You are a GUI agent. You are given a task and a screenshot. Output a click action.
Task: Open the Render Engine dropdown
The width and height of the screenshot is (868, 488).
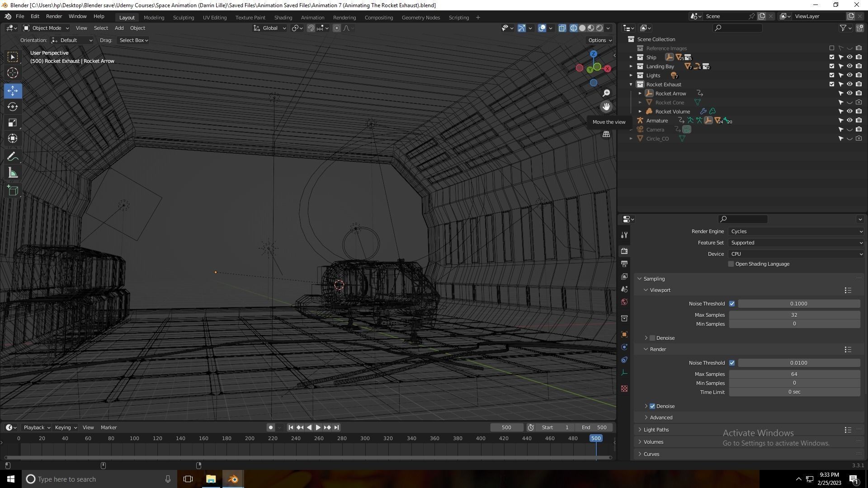(x=796, y=231)
